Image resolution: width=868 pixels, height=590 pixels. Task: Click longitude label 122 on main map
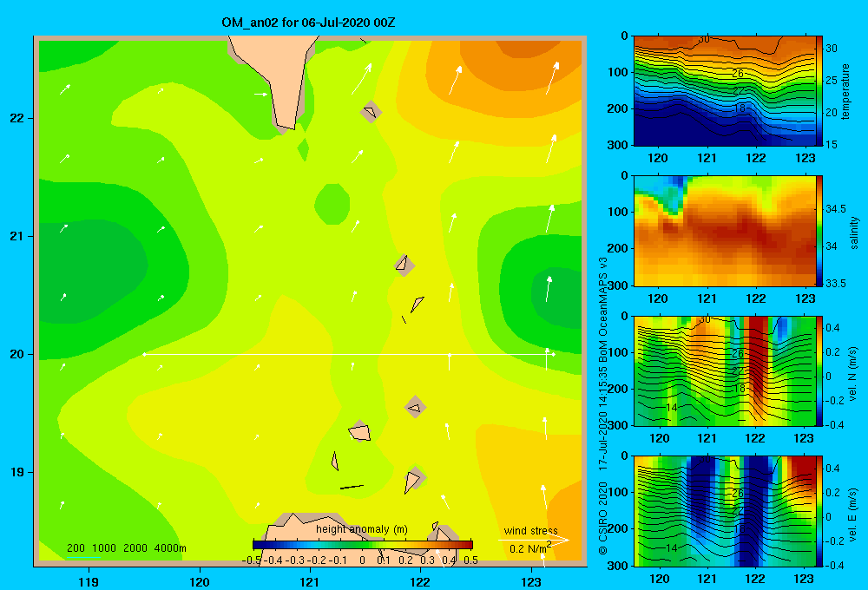(420, 581)
